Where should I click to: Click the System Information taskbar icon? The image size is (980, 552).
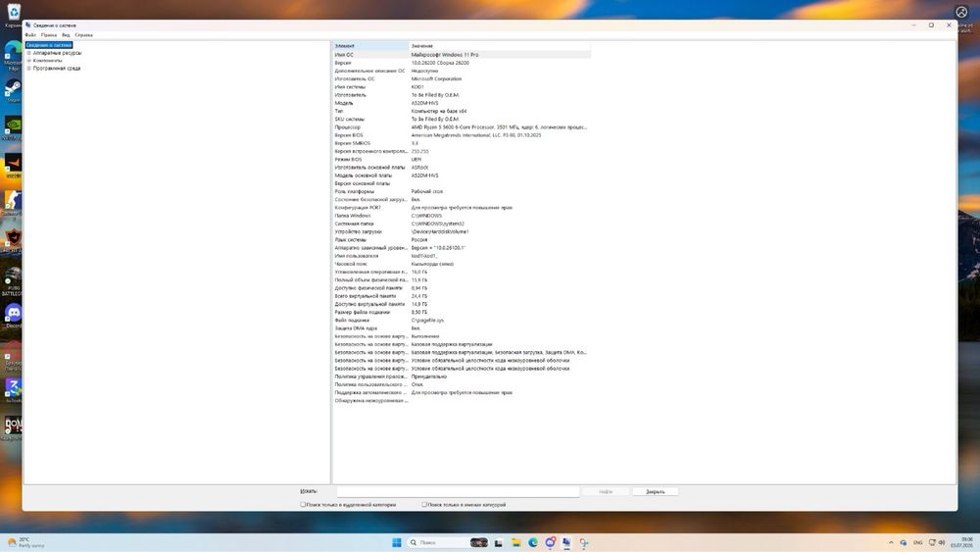pos(566,542)
